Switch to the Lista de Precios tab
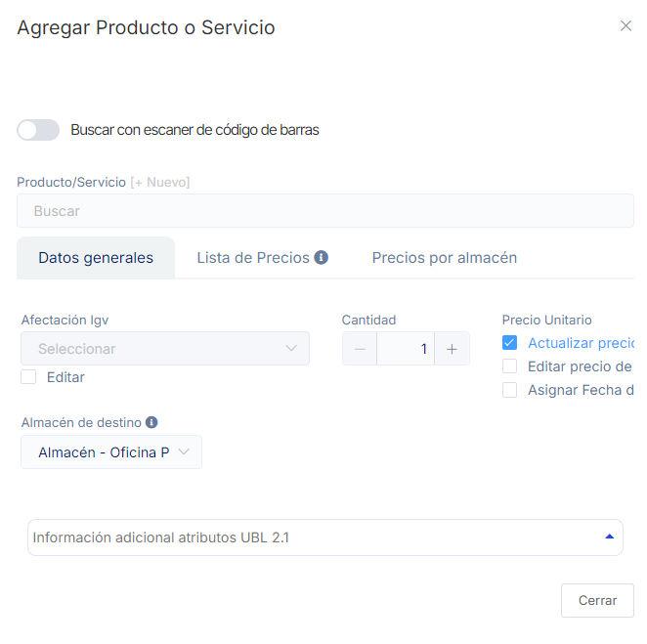Image resolution: width=647 pixels, height=644 pixels. (253, 258)
